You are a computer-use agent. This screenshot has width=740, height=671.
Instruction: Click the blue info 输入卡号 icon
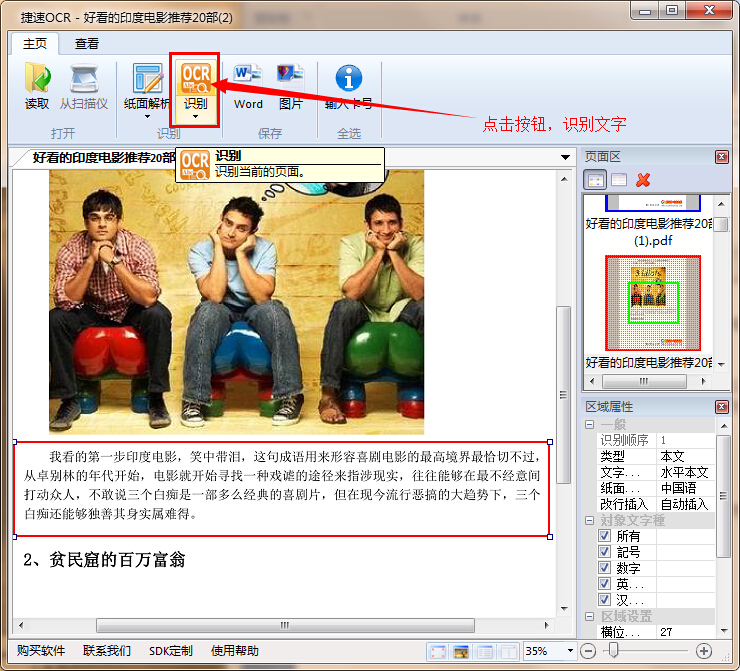[x=349, y=78]
